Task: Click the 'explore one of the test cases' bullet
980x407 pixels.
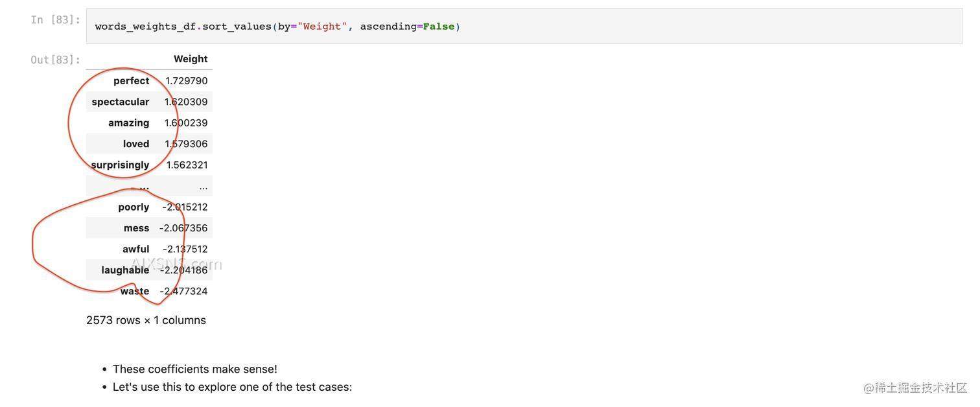Action: pos(232,387)
